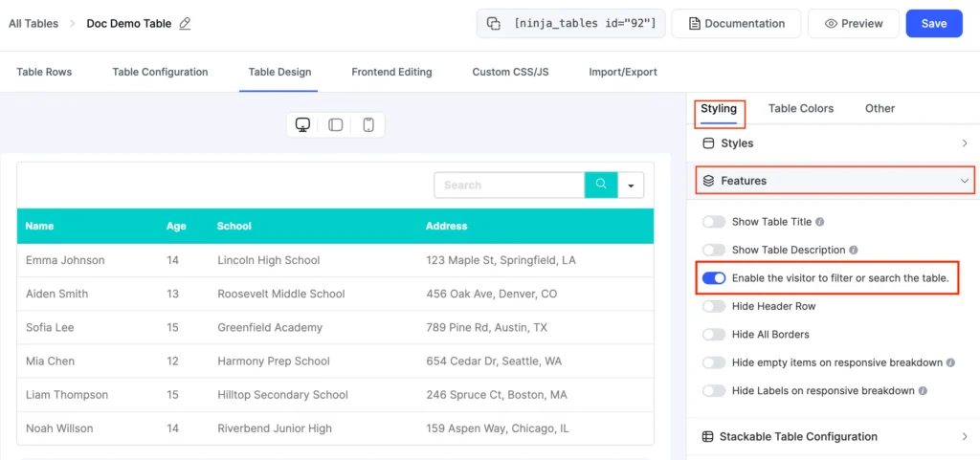Open the Documentation button

coord(736,24)
